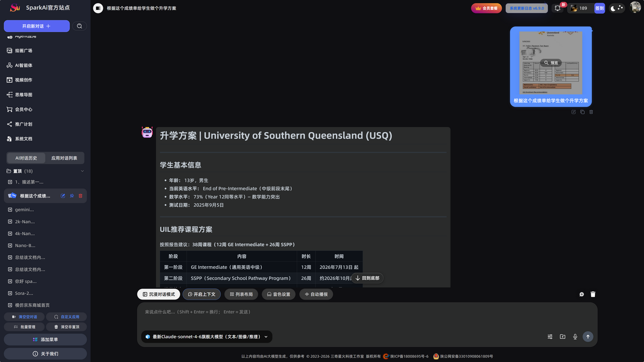Open the 会员套餐 membership plans button

click(x=487, y=8)
